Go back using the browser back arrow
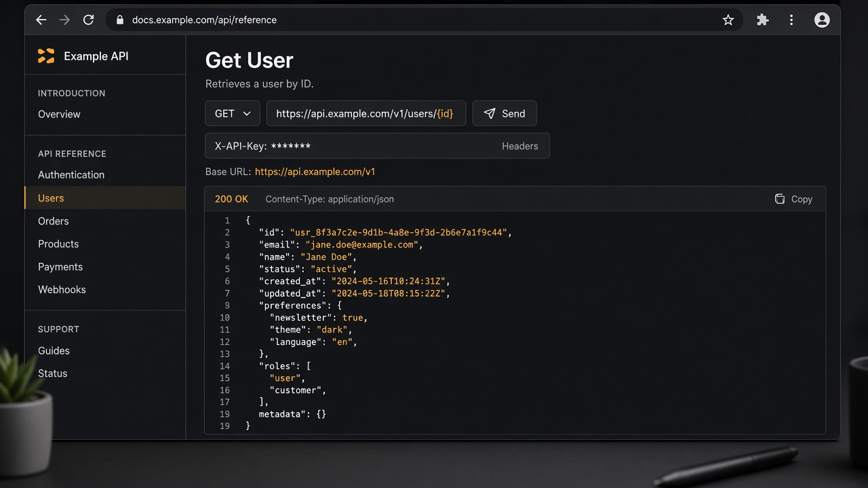 [x=41, y=20]
